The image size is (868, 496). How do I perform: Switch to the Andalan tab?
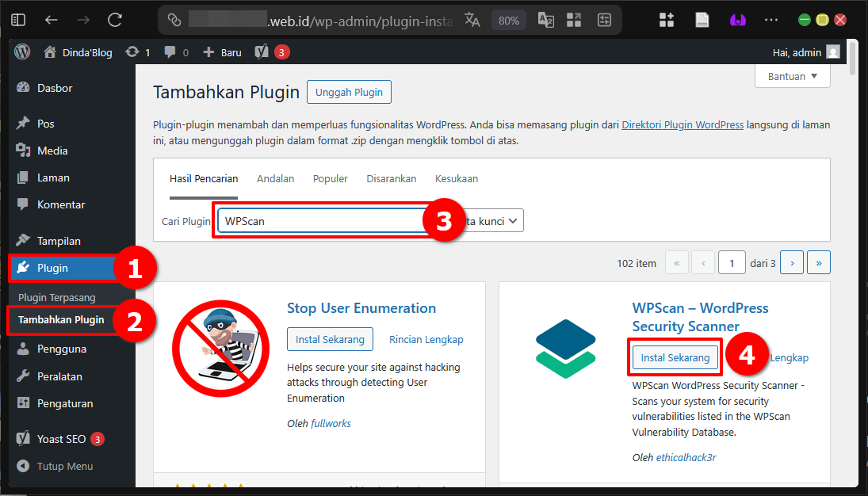click(x=275, y=178)
